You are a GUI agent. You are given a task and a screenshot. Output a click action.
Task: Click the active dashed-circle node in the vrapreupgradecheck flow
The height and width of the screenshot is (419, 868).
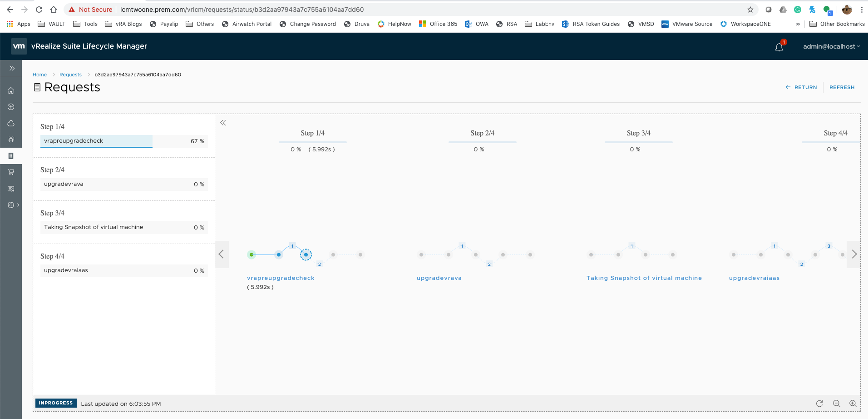(x=306, y=254)
